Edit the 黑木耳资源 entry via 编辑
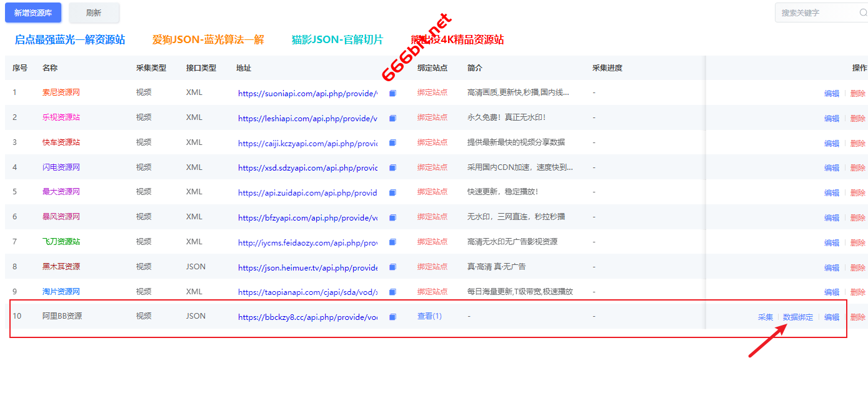Viewport: 868px width, 398px height. pyautogui.click(x=832, y=267)
